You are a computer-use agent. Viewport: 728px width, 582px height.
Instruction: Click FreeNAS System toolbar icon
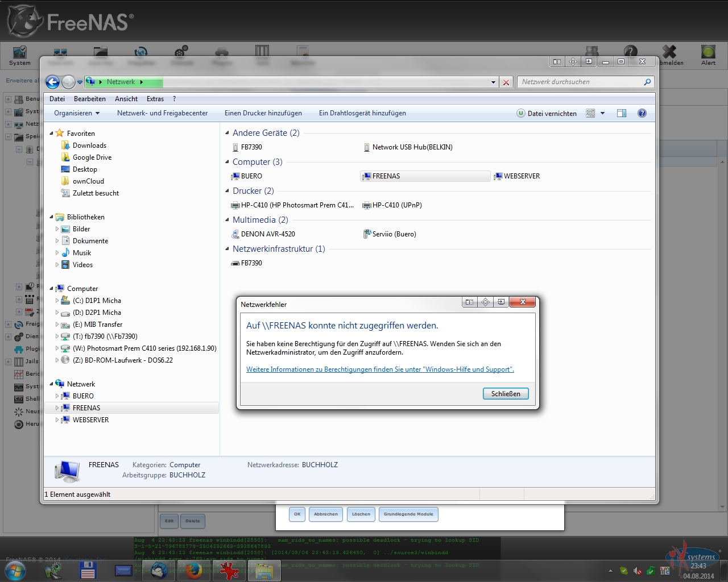click(20, 56)
